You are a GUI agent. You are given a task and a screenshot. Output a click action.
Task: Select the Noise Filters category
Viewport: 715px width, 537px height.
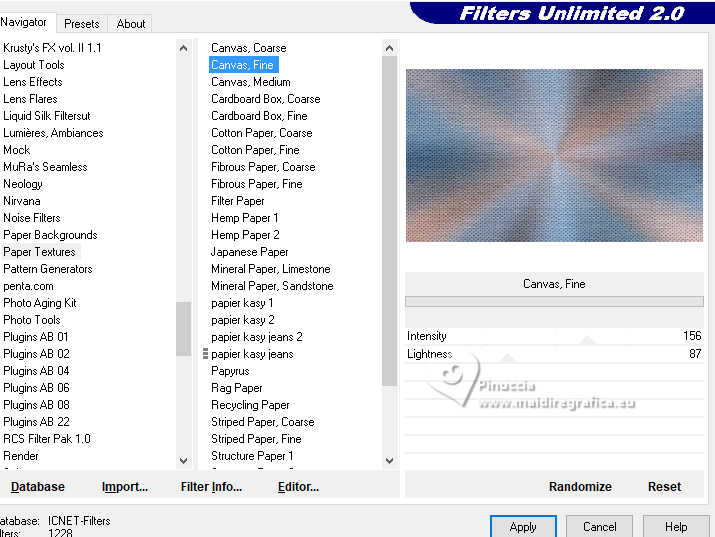pos(32,218)
